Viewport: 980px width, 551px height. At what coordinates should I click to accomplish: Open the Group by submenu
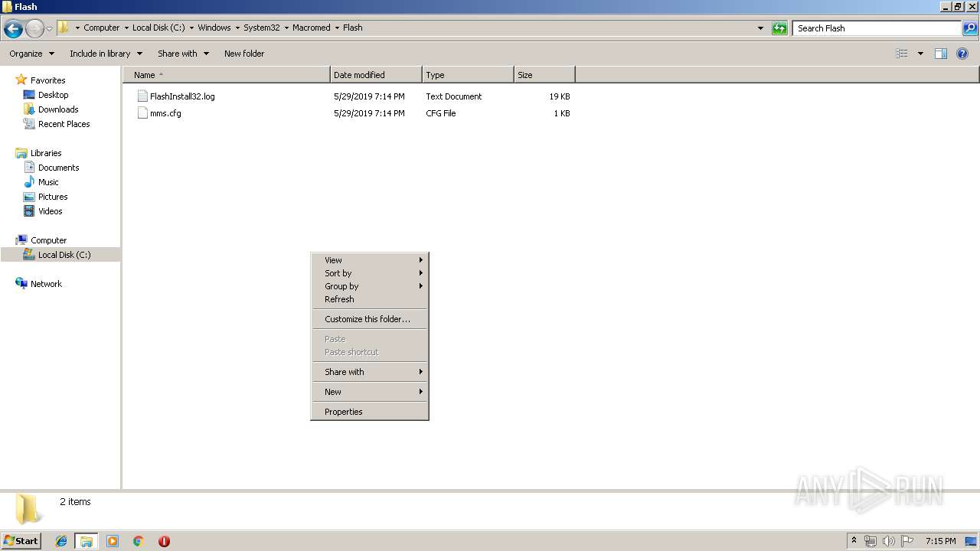(x=370, y=286)
